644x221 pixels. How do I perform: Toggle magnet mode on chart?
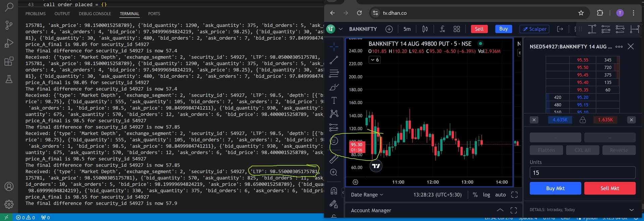pos(334,191)
